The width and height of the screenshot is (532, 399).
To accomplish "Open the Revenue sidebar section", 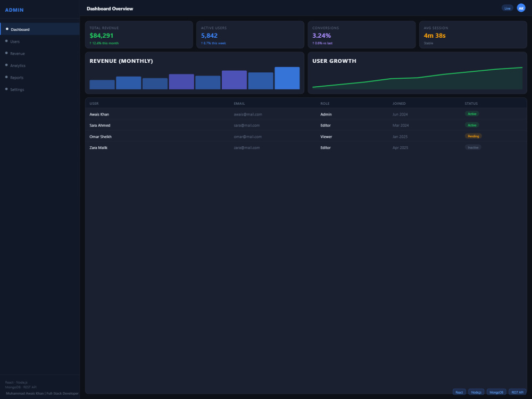I will coord(40,53).
